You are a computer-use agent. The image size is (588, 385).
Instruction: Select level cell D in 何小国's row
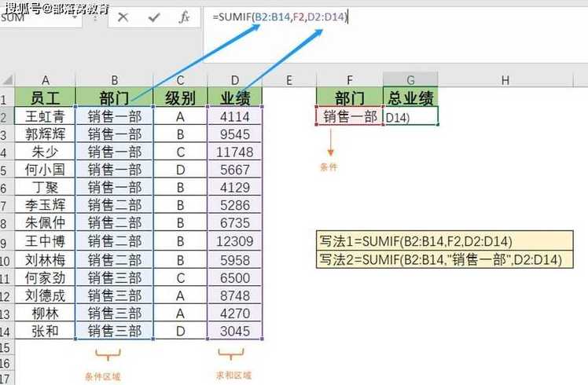[180, 169]
